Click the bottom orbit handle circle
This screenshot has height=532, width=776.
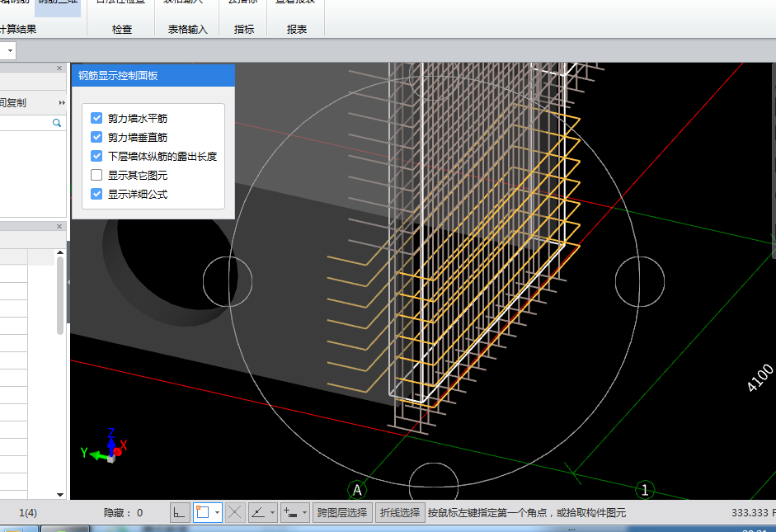click(x=434, y=483)
